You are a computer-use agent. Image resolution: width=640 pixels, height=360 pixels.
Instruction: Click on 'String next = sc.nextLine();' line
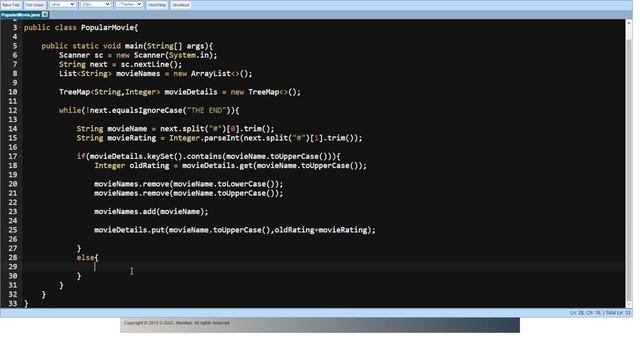tap(120, 64)
